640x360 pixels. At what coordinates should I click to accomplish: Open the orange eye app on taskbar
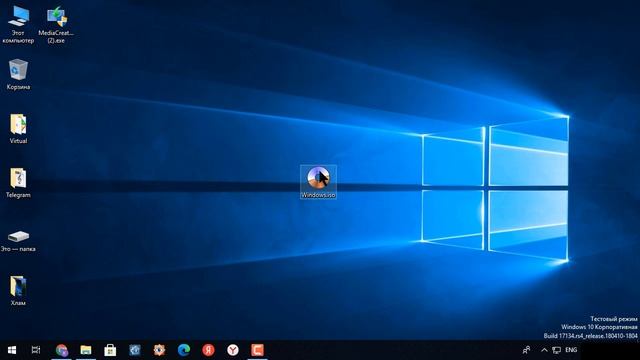click(159, 350)
